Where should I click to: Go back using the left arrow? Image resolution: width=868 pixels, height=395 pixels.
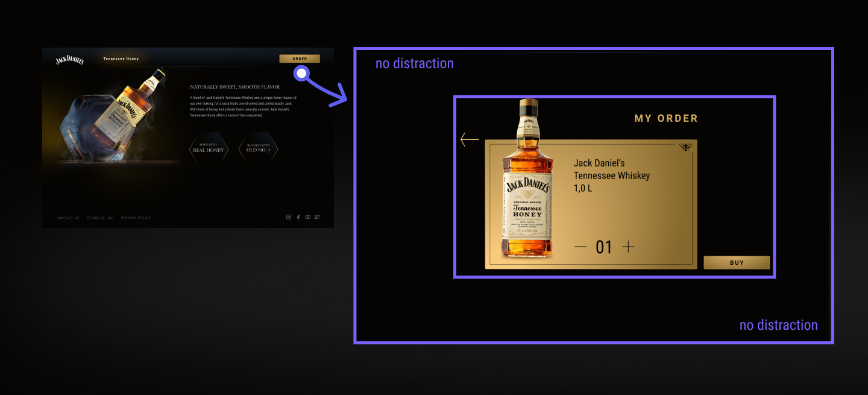click(x=469, y=139)
